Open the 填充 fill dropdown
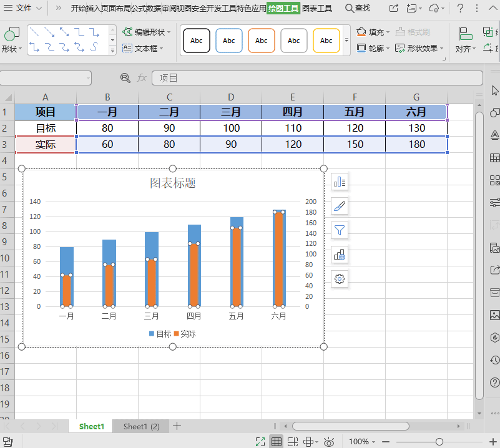This screenshot has width=500, height=448. 373,32
